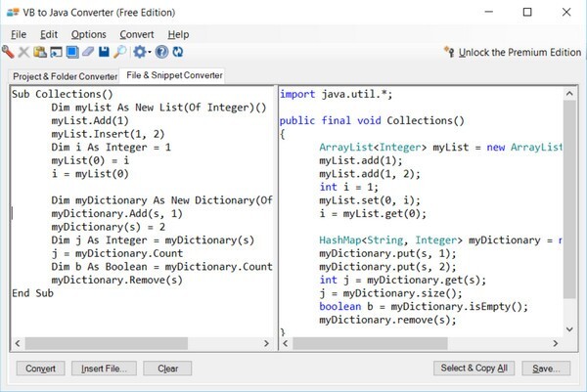This screenshot has width=587, height=392.
Task: Click the paste clipboard toolbar icon
Action: (x=40, y=52)
